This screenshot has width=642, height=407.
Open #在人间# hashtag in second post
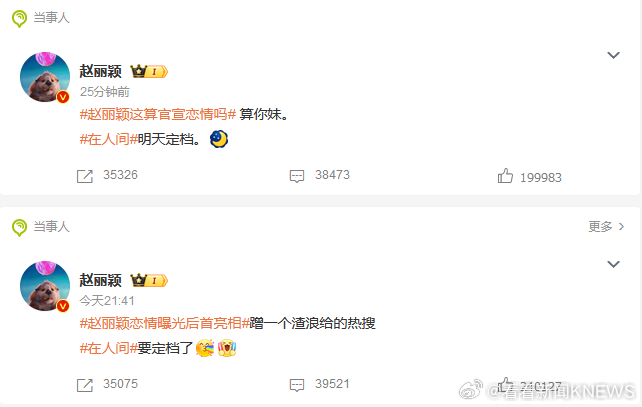point(109,348)
